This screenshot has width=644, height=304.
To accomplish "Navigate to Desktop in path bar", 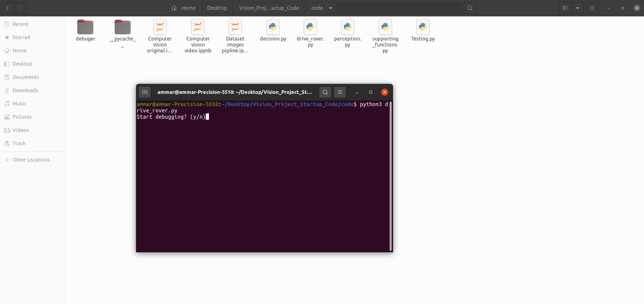I will (x=217, y=8).
